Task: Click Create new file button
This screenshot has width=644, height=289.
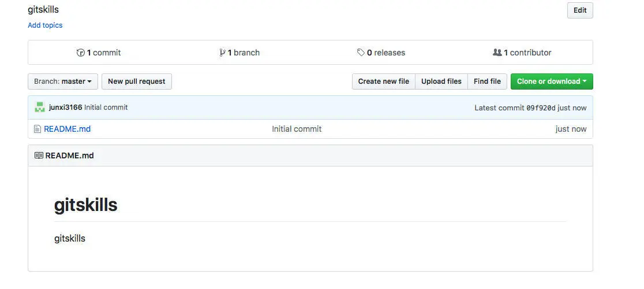Action: (x=384, y=81)
